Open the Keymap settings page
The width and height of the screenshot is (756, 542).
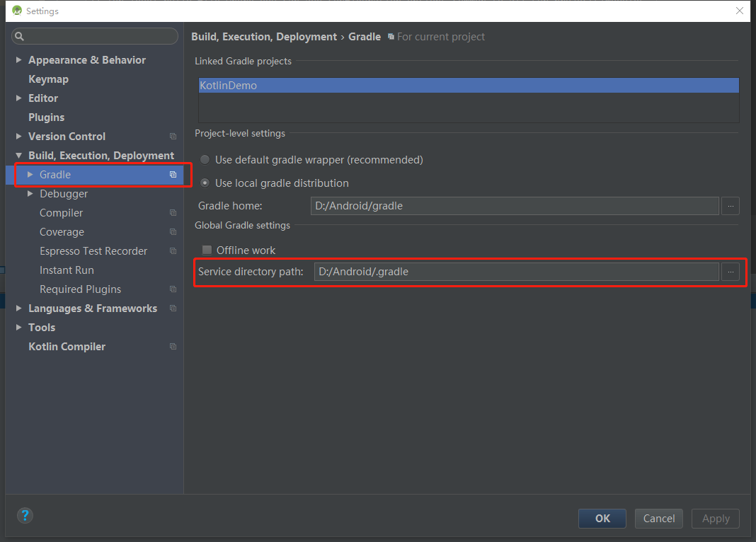pyautogui.click(x=48, y=79)
